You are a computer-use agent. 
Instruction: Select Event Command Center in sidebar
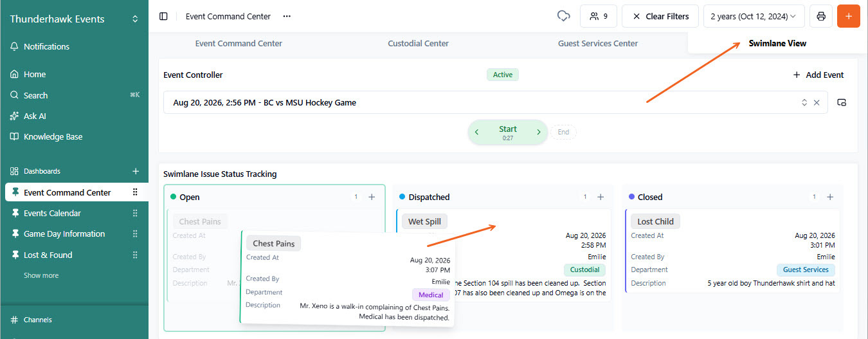click(x=68, y=192)
